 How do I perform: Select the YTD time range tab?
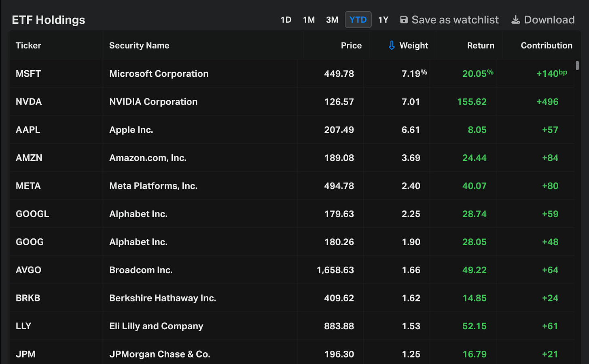(358, 20)
